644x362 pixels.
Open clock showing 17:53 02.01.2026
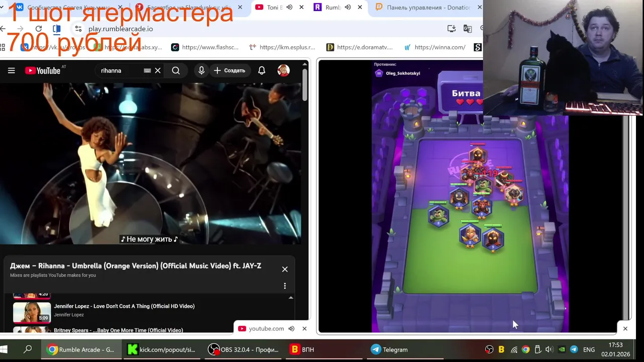click(615, 349)
